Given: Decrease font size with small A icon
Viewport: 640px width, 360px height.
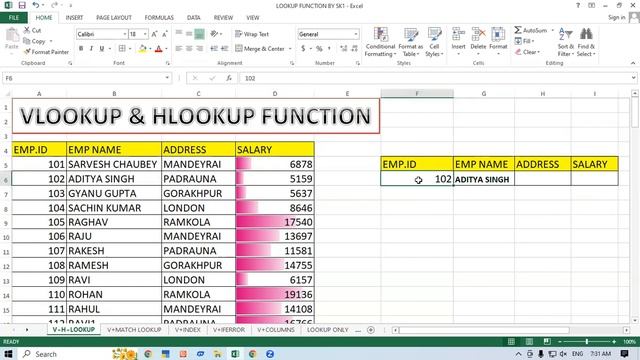Looking at the screenshot, I should 164,34.
